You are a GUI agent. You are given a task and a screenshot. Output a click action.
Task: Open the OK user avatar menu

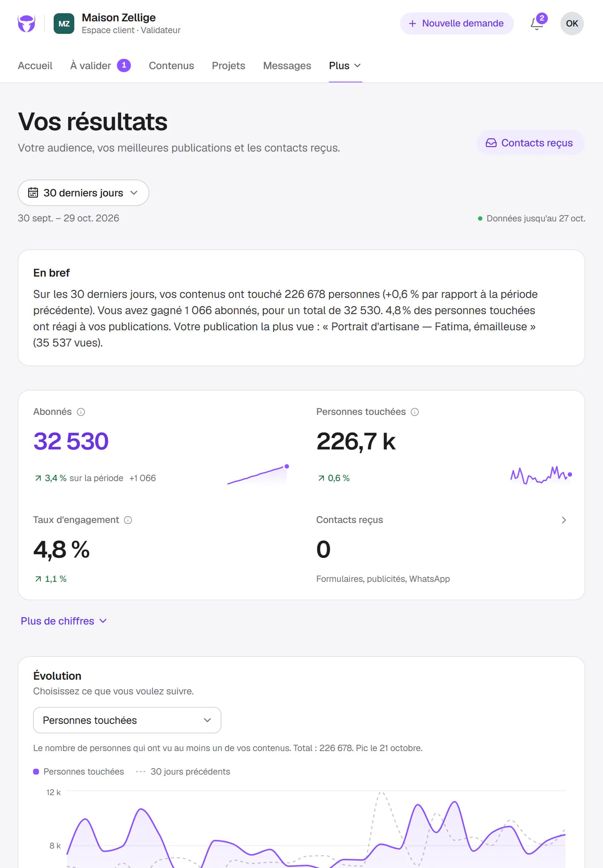click(x=572, y=24)
